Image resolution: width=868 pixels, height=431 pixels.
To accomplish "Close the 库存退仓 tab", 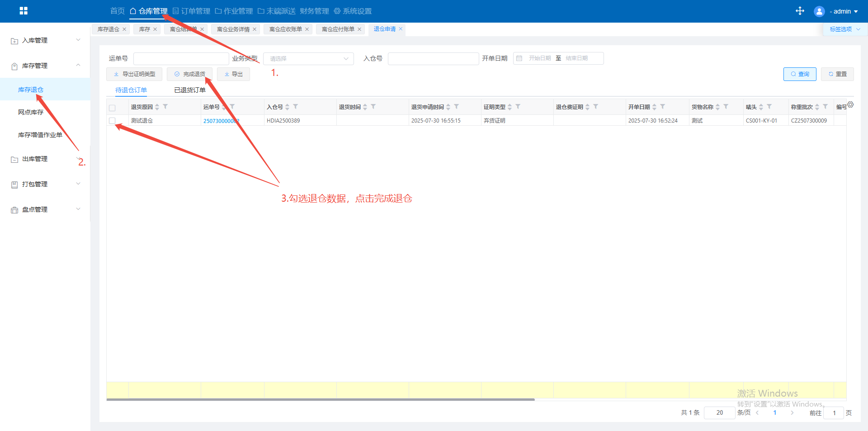I will point(124,29).
